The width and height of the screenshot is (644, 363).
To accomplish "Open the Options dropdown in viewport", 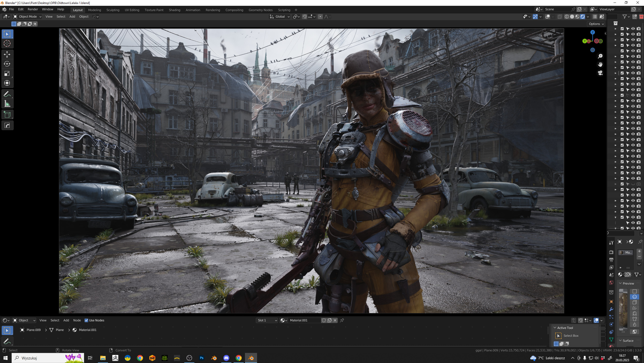I will 596,24.
